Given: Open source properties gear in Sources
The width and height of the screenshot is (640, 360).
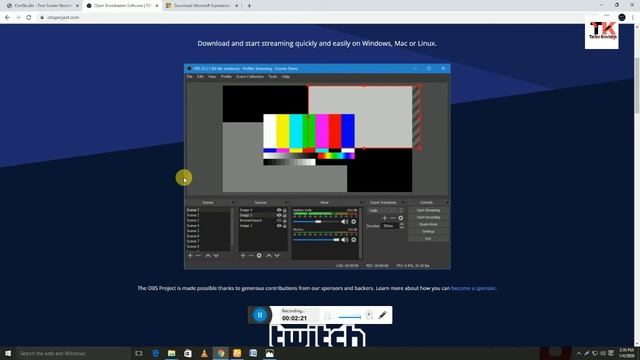Looking at the screenshot, I should [259, 256].
